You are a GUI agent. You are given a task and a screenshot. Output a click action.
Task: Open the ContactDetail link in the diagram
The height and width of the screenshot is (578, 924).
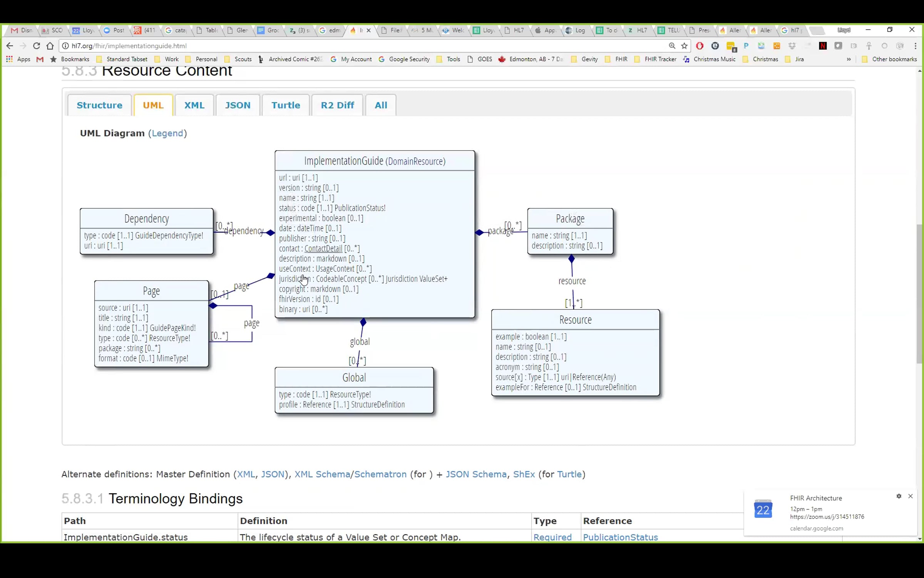click(323, 249)
